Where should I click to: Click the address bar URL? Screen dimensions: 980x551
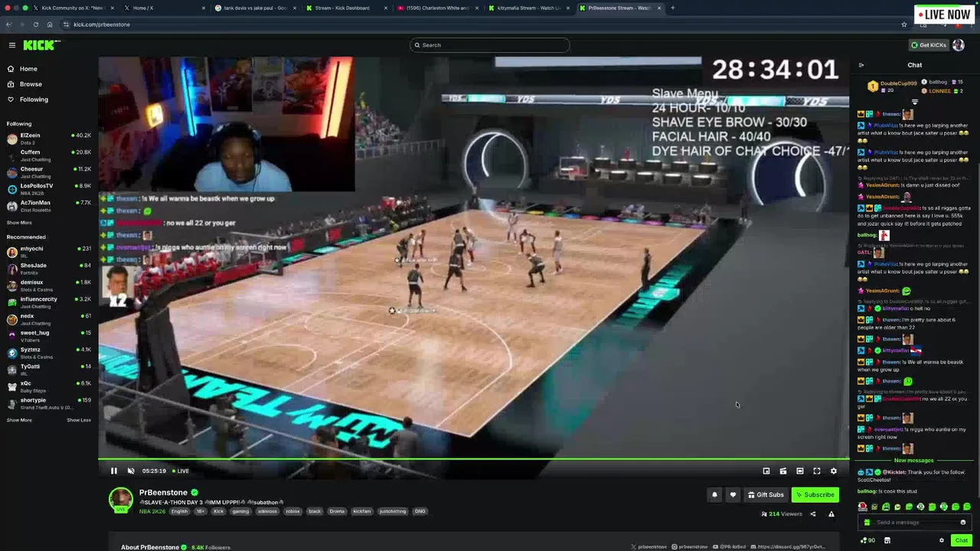[102, 24]
